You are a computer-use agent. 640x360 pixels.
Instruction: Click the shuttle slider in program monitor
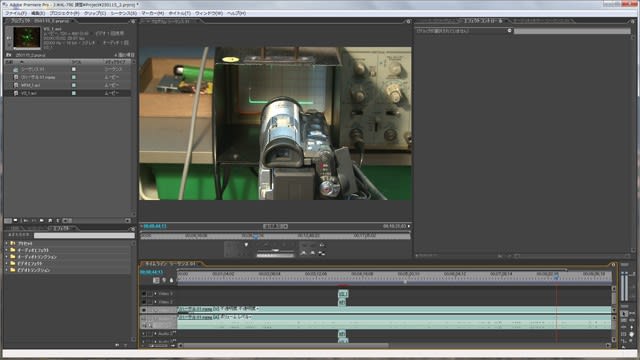(x=276, y=250)
